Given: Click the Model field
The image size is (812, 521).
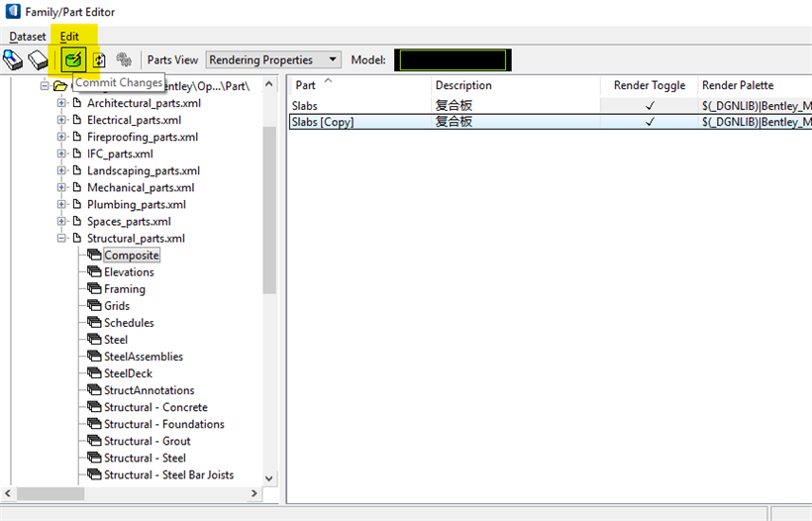Looking at the screenshot, I should click(x=453, y=60).
